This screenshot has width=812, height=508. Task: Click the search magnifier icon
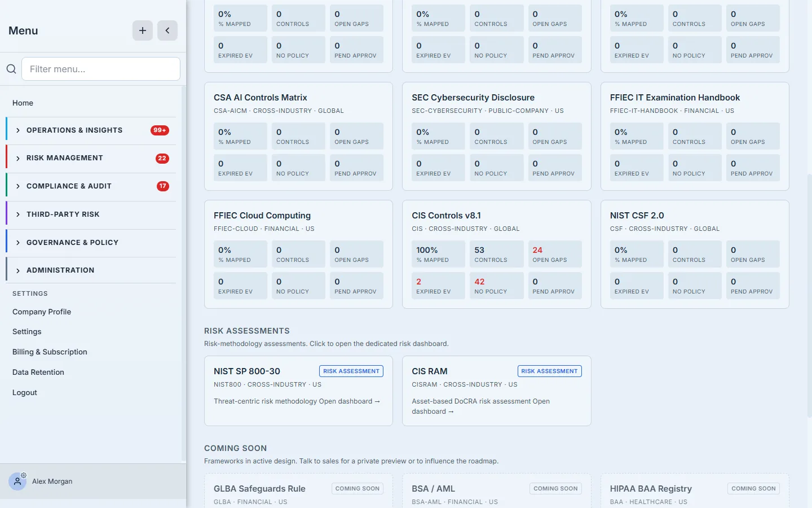[x=11, y=69]
